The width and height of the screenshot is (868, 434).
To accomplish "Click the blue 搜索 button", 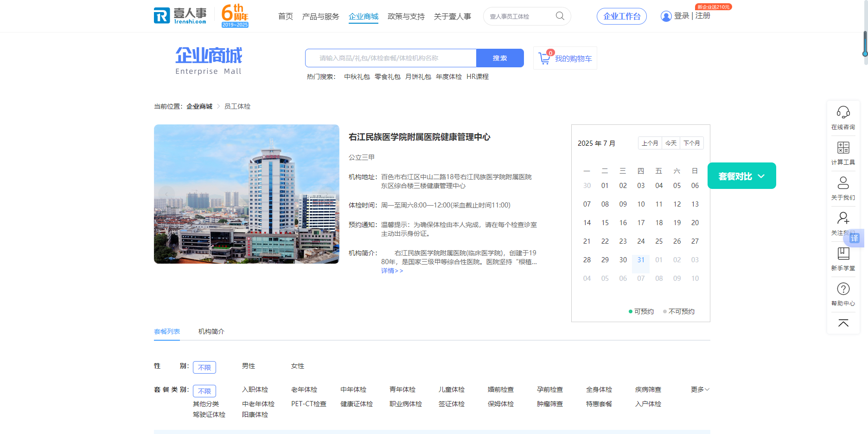I will [x=500, y=58].
